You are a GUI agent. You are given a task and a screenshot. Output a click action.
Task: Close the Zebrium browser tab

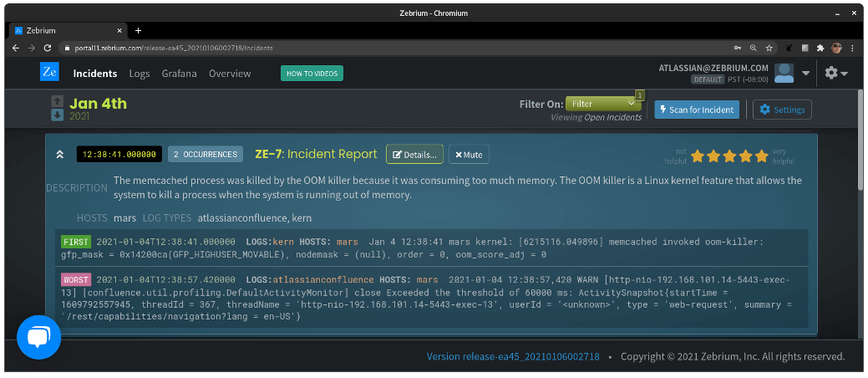pos(120,30)
